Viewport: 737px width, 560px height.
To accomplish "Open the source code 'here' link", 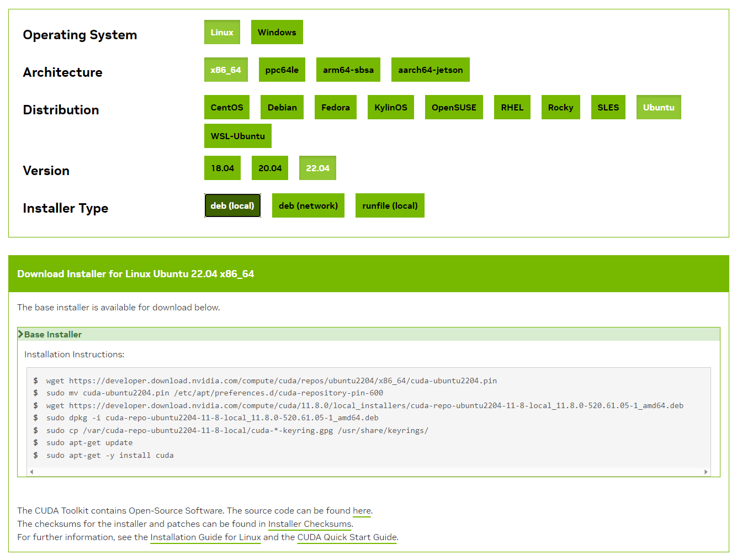I will point(362,511).
